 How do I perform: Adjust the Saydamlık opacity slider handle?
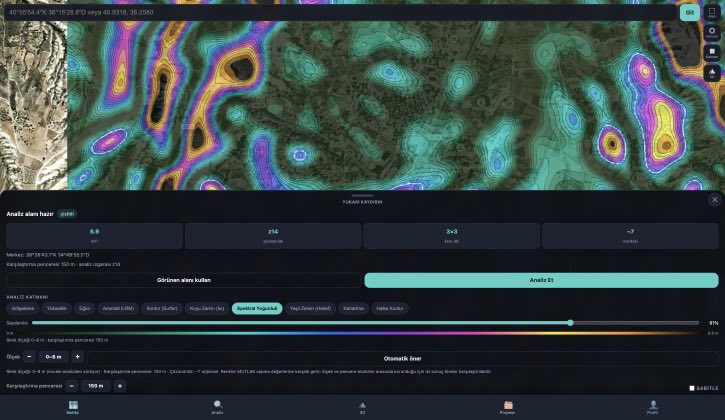tap(571, 323)
